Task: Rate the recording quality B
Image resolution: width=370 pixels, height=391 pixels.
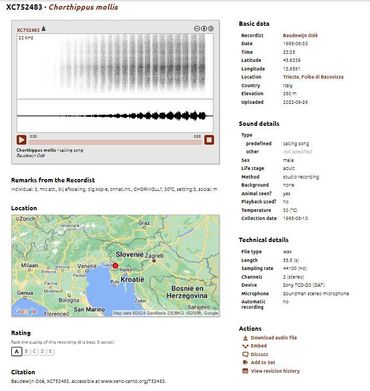Action: [x=26, y=351]
